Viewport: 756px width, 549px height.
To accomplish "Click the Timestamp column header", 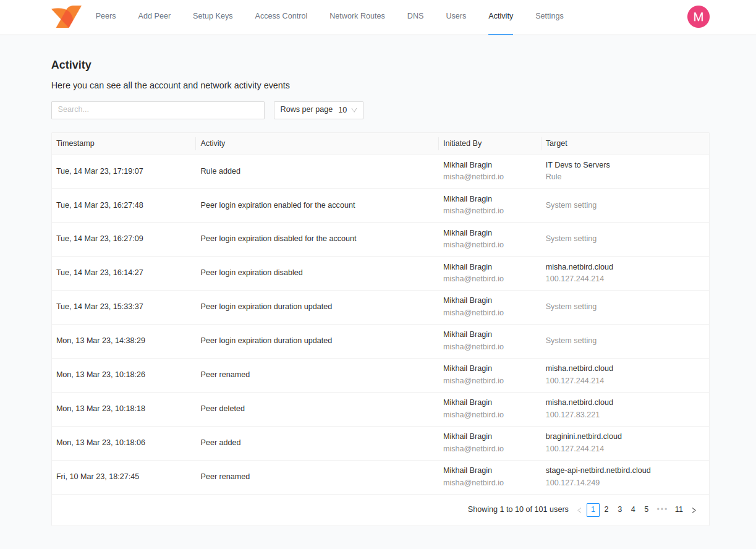I will point(75,143).
